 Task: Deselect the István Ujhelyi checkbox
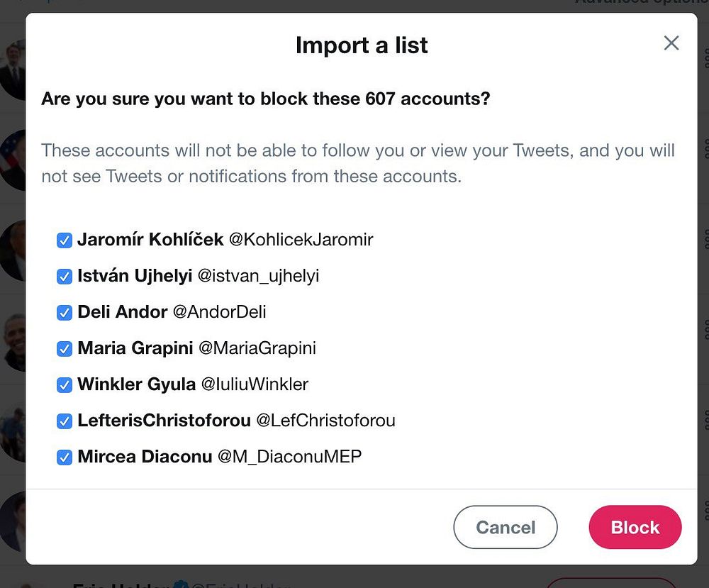click(x=65, y=277)
